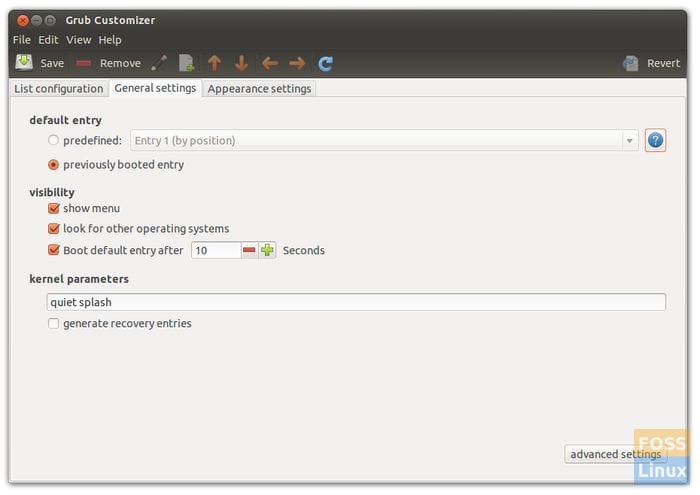Click the Revert text label
Image resolution: width=700 pixels, height=495 pixels.
(x=663, y=63)
